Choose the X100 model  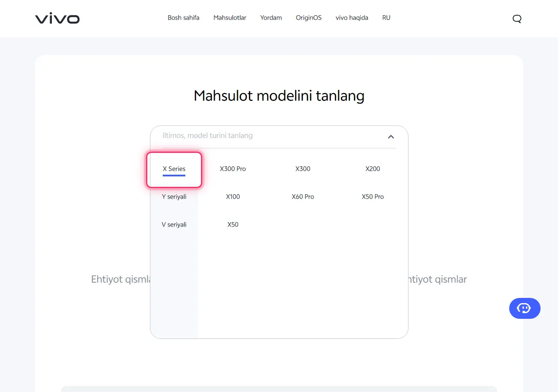coord(233,197)
